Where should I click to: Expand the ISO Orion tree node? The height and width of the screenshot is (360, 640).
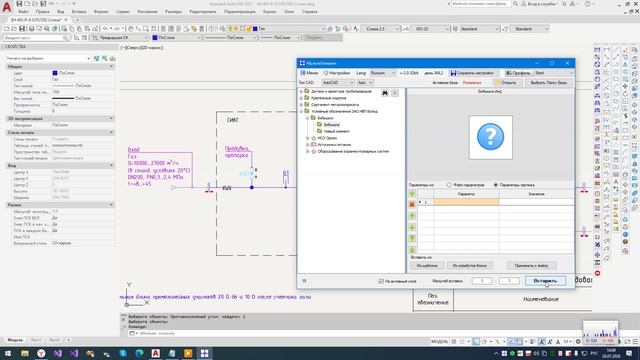click(x=307, y=138)
